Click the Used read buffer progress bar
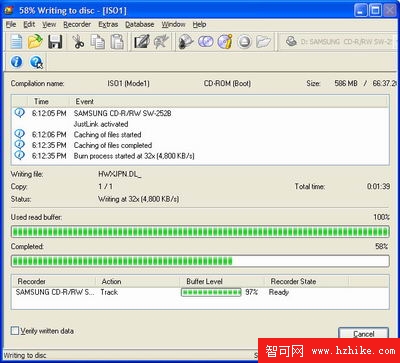 pos(200,231)
